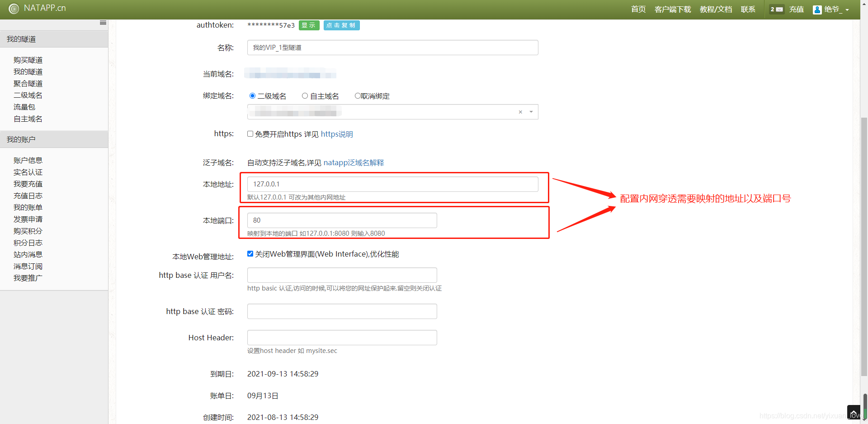Select 取消绑定 radio option

point(358,96)
